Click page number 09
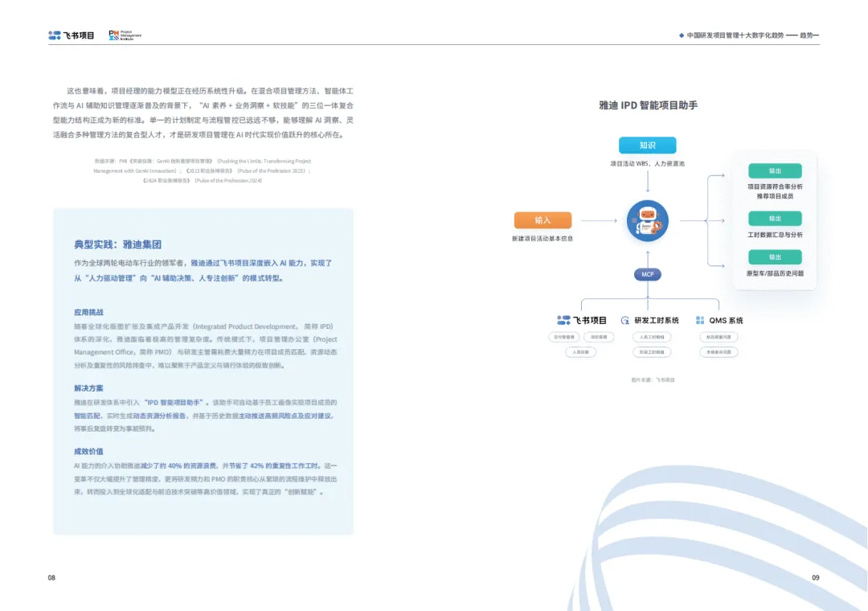The image size is (868, 611). (x=816, y=578)
